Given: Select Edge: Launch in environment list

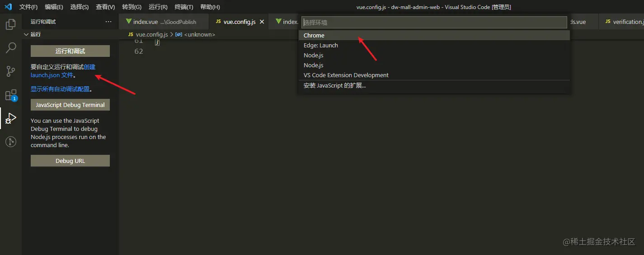Looking at the screenshot, I should (434, 45).
